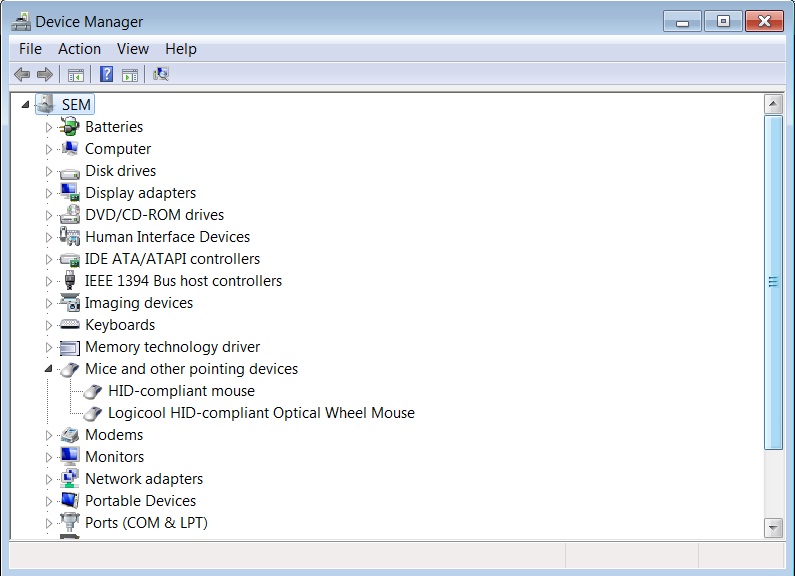Click the Monitors category icon
Image resolution: width=795 pixels, height=576 pixels.
[69, 456]
